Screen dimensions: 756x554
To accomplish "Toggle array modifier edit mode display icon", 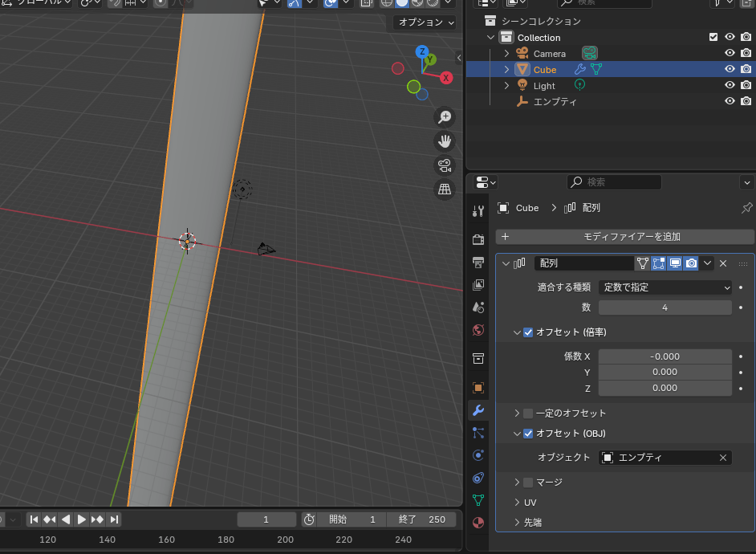I will [x=659, y=263].
